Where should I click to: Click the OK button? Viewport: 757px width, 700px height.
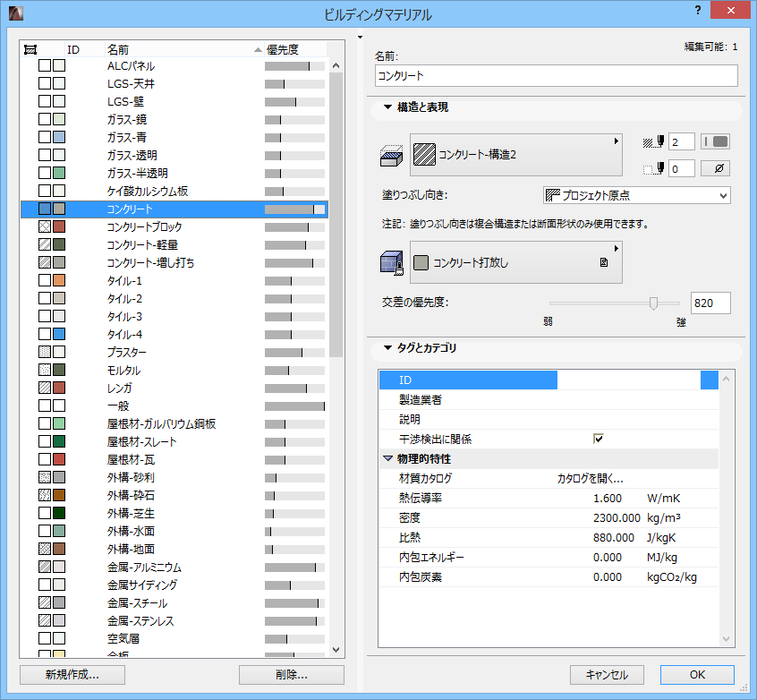pyautogui.click(x=697, y=674)
